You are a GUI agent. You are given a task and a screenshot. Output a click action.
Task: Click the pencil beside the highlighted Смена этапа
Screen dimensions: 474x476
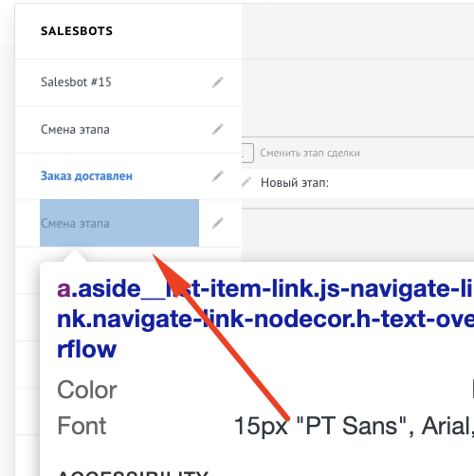[x=218, y=223]
